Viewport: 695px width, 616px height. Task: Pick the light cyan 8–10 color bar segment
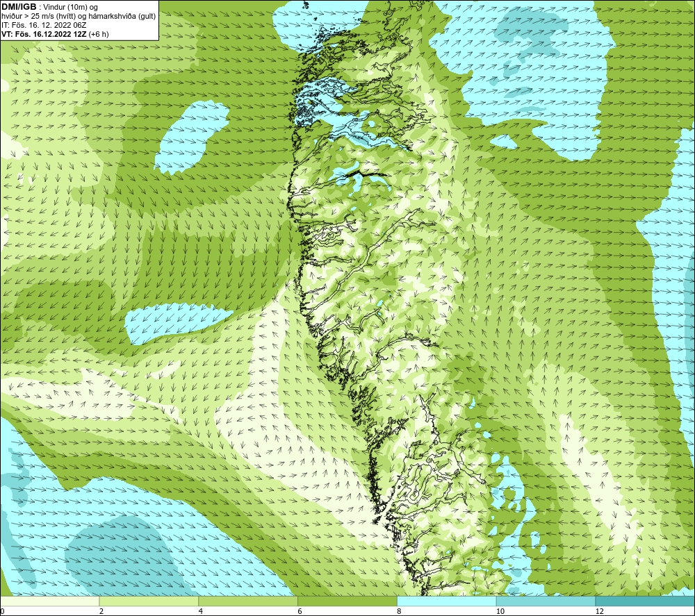pyautogui.click(x=447, y=601)
